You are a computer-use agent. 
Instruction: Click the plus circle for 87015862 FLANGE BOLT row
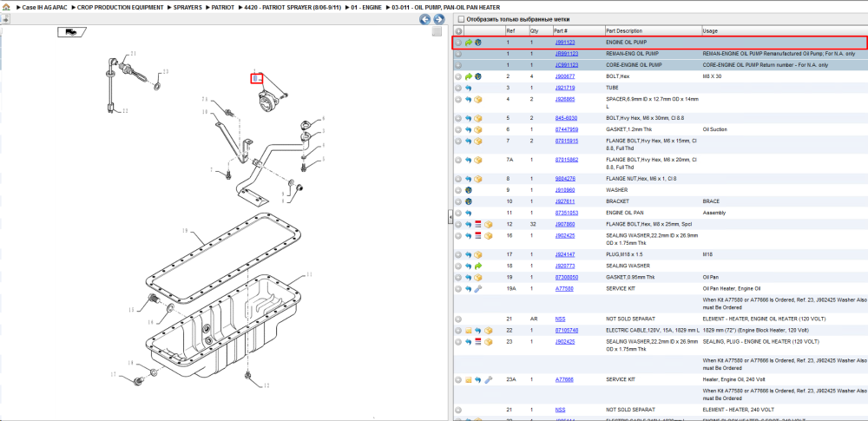tap(458, 160)
